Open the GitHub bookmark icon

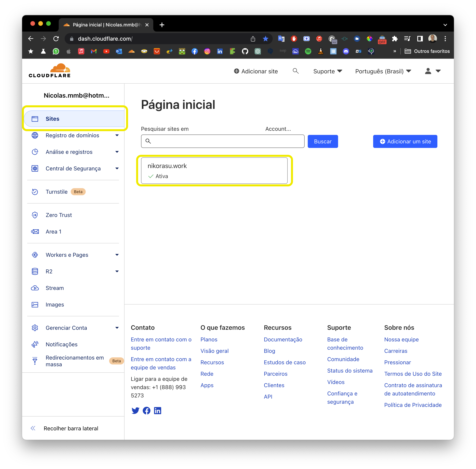245,51
